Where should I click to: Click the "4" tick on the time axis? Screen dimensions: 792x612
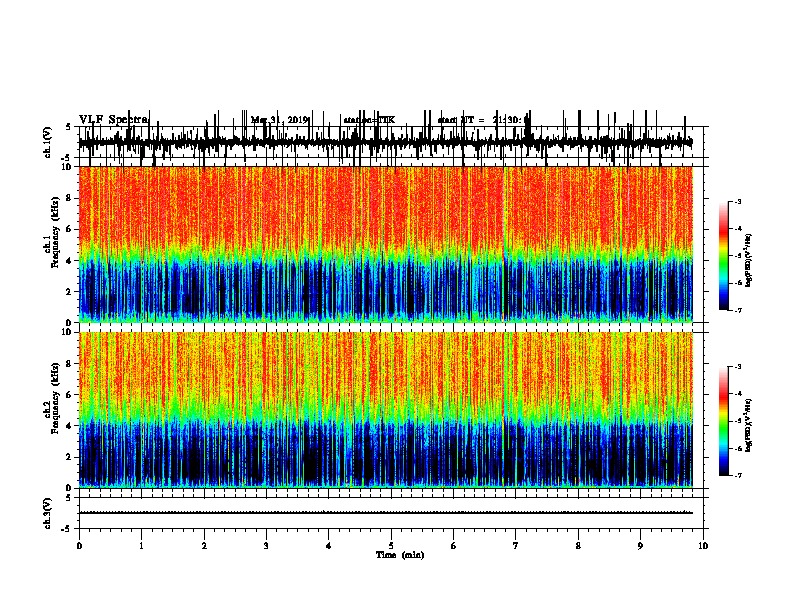coord(329,546)
